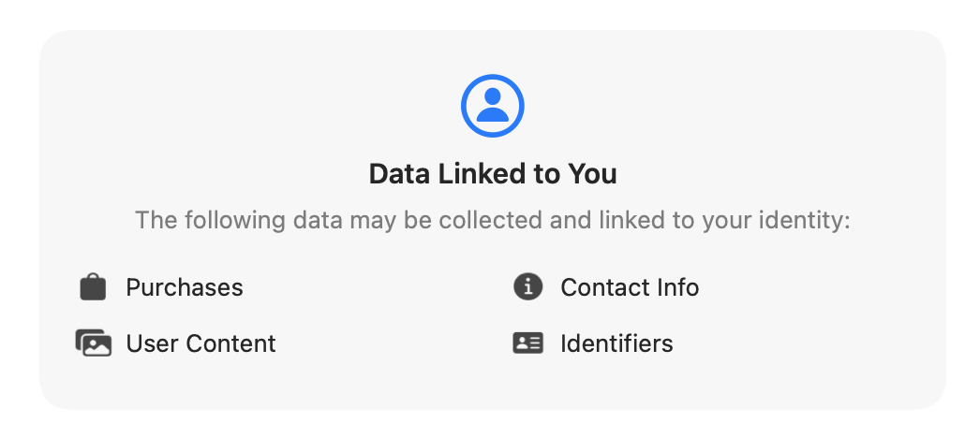Select the Contact Info label text
Viewport: 980px width, 438px height.
click(x=630, y=287)
